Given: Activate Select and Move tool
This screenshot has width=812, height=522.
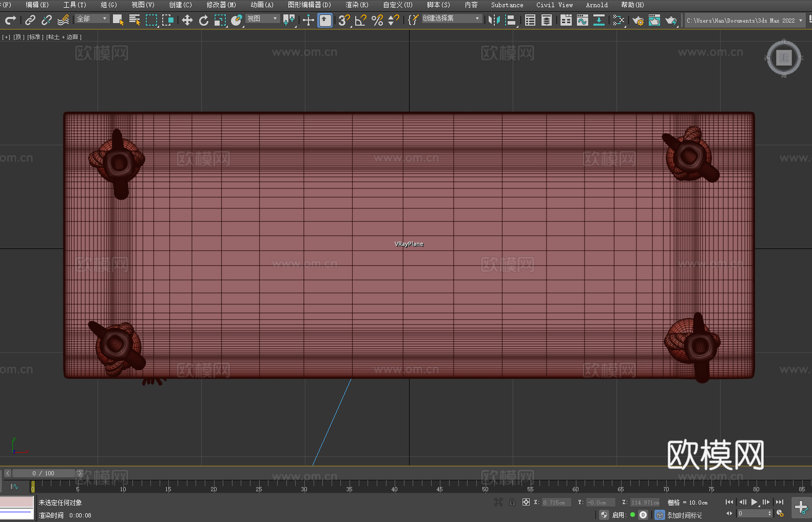Looking at the screenshot, I should [187, 20].
